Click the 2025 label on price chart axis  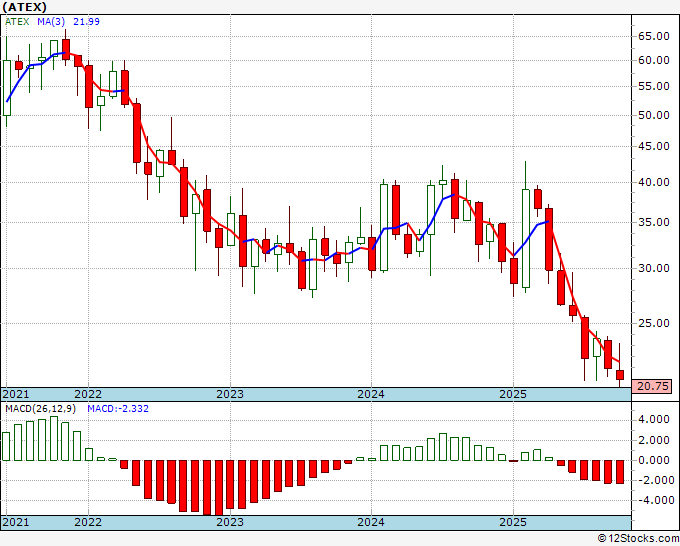[513, 394]
